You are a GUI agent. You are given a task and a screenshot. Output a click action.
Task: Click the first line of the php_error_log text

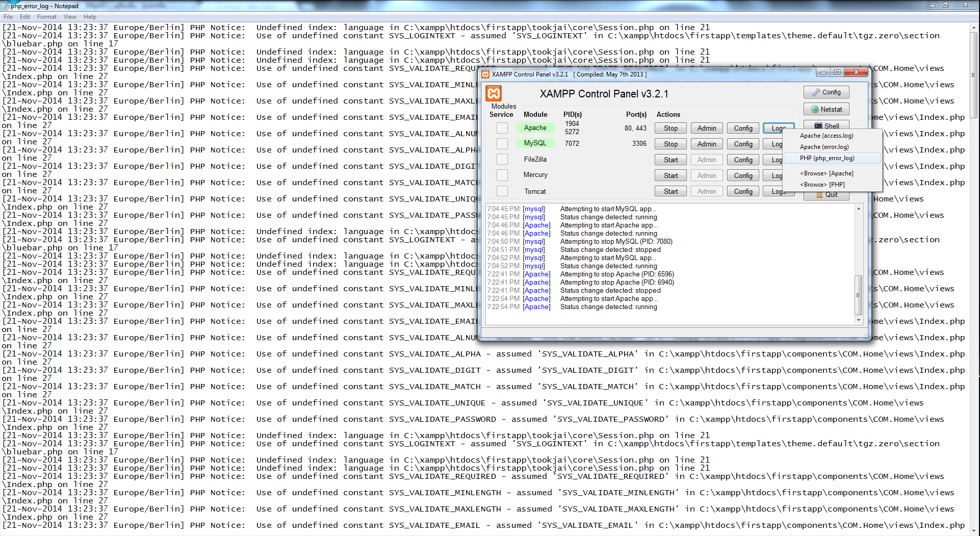356,28
